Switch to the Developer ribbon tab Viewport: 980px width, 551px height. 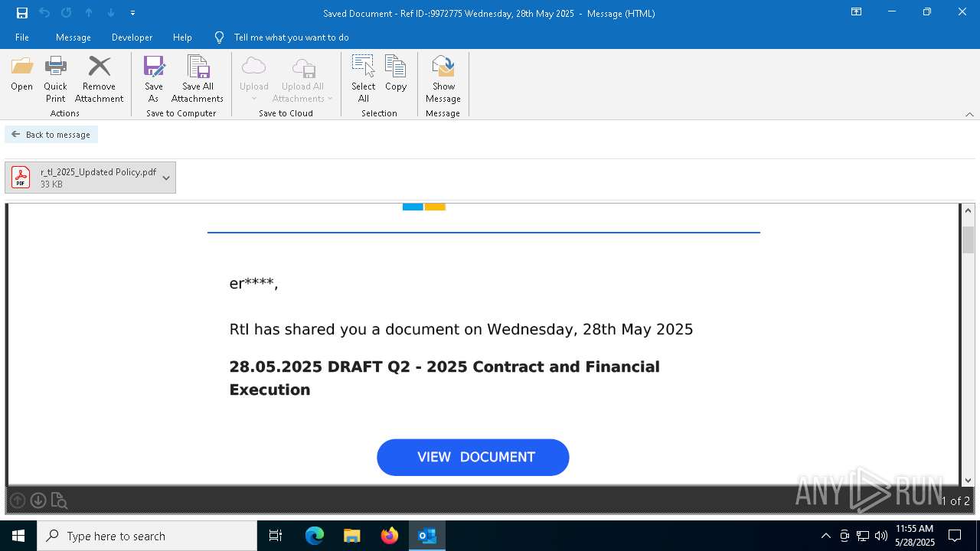click(x=132, y=37)
